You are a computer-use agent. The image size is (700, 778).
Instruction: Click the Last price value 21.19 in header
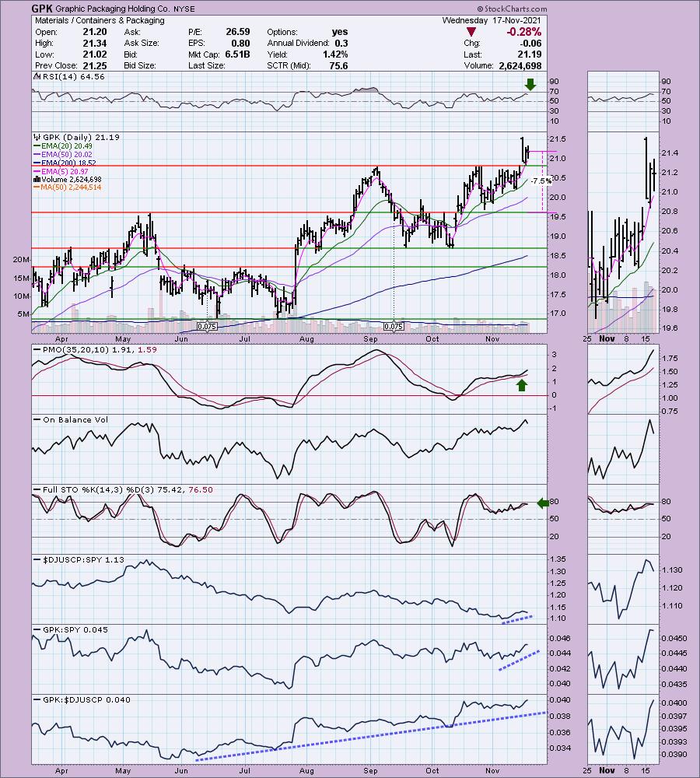coord(530,54)
